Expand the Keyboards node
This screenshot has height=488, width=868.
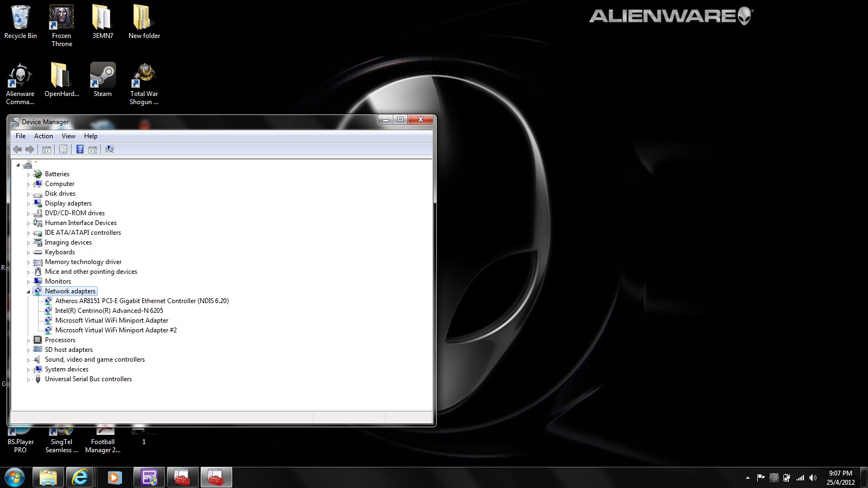point(28,253)
